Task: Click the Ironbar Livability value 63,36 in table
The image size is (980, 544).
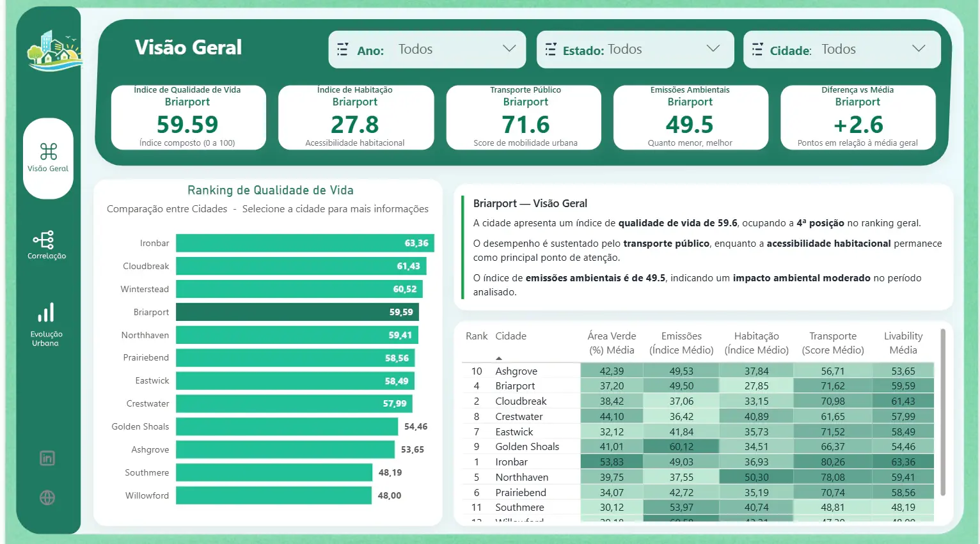Action: pos(903,462)
